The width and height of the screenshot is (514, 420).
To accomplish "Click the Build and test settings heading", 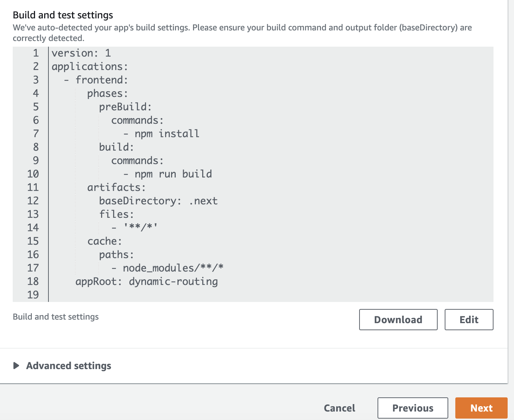I will (62, 15).
